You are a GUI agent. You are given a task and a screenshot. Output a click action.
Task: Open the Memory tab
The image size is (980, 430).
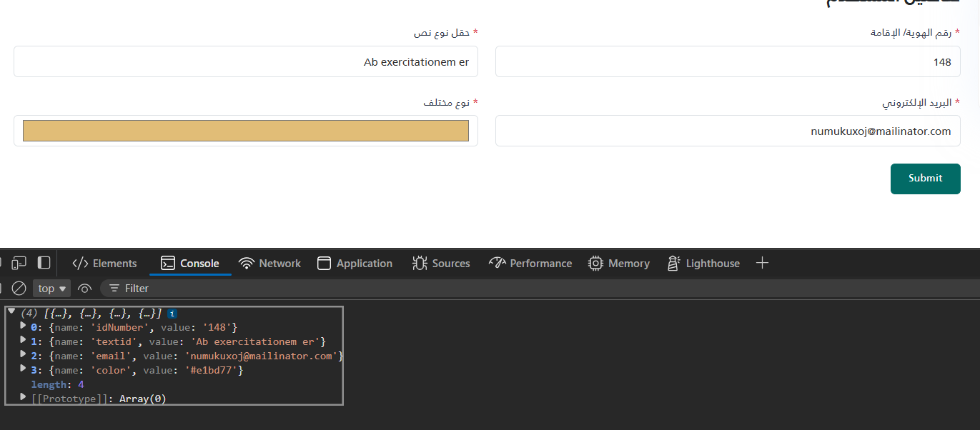click(x=619, y=263)
